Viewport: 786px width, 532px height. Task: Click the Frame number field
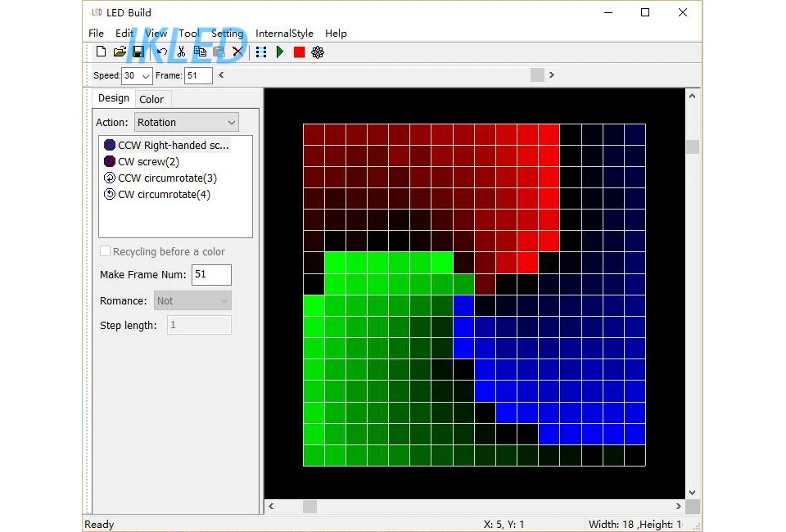198,75
